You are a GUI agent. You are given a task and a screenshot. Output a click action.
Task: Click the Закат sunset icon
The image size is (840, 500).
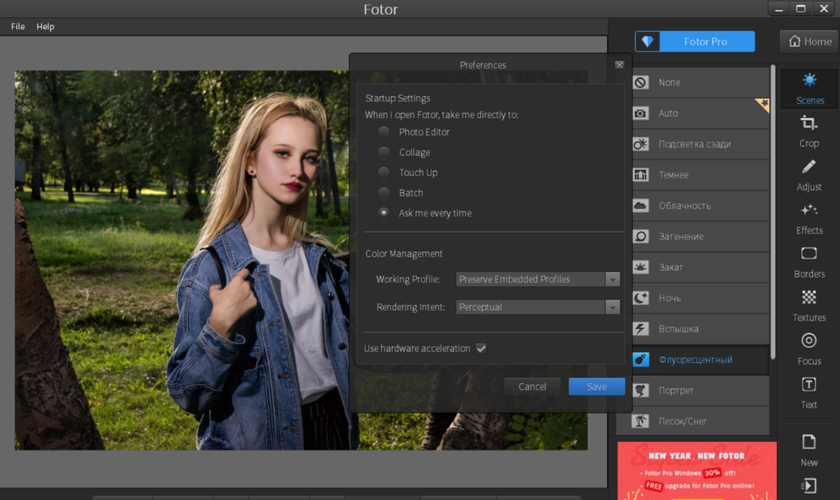pyautogui.click(x=641, y=267)
